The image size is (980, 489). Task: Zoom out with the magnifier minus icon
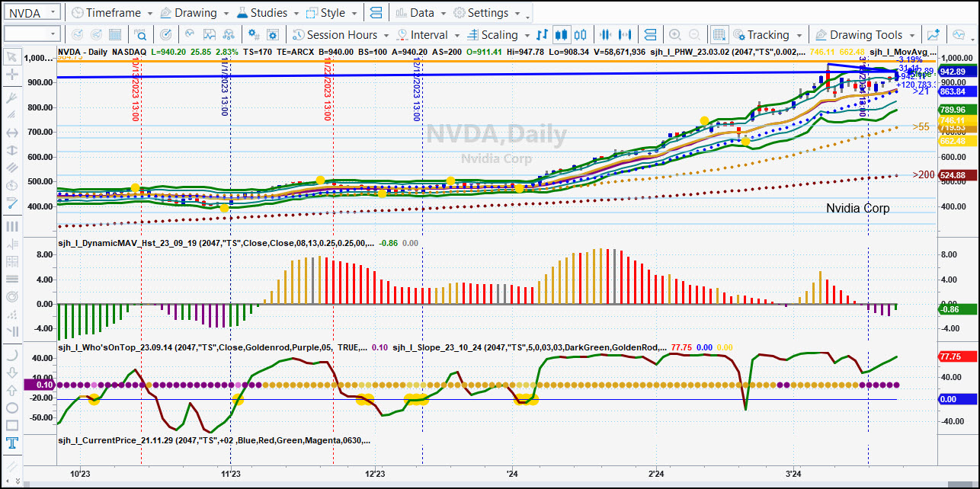click(695, 34)
